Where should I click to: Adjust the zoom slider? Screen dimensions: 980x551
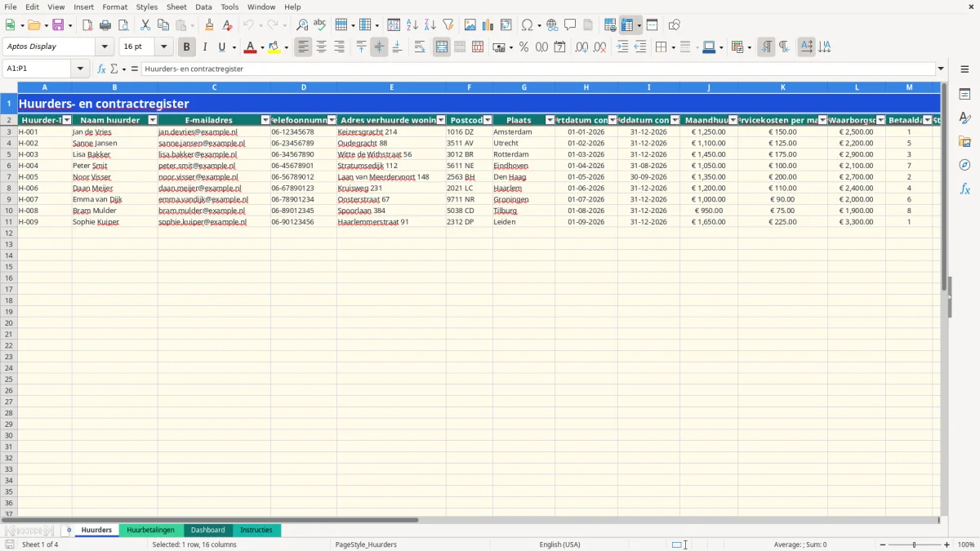pyautogui.click(x=915, y=544)
